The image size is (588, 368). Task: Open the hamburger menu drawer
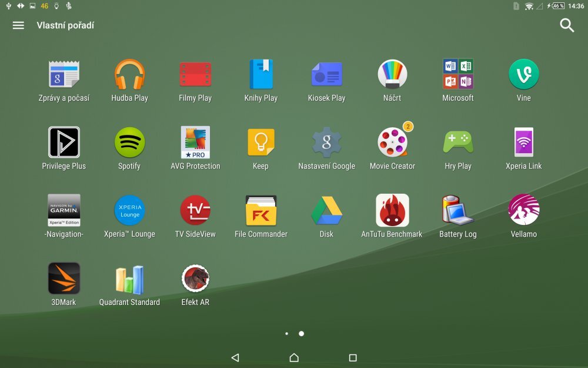point(18,25)
